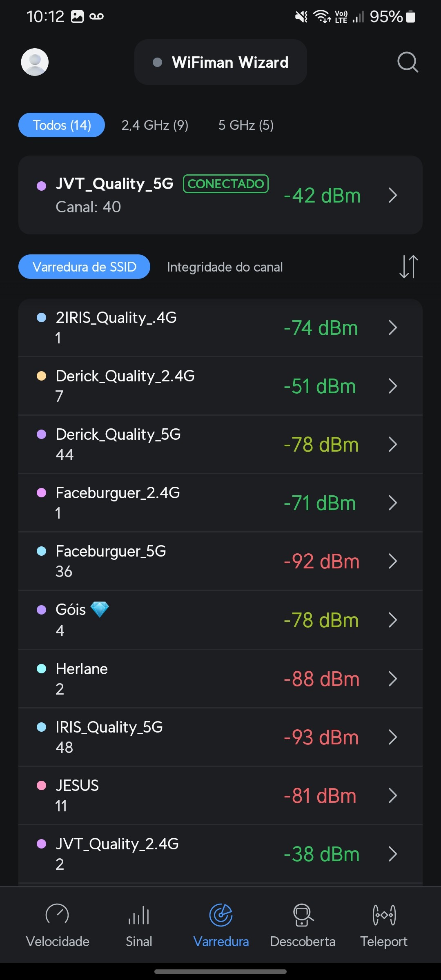
Task: Filter networks by 2,4 GHz (9)
Action: click(155, 125)
